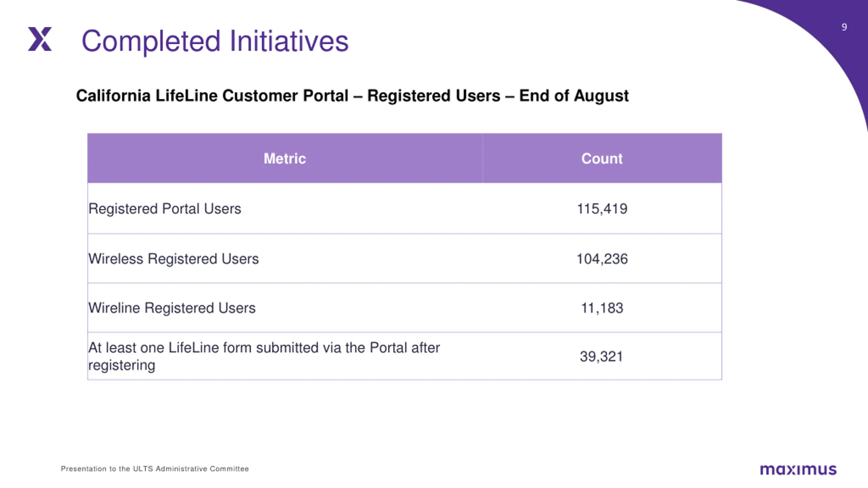Click the 104,236 count value
This screenshot has width=868, height=488.
click(x=602, y=259)
